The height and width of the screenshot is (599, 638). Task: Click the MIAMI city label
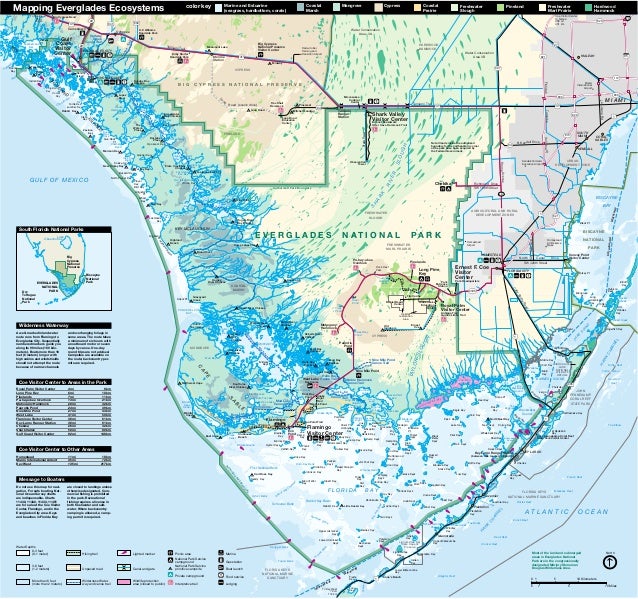[615, 100]
